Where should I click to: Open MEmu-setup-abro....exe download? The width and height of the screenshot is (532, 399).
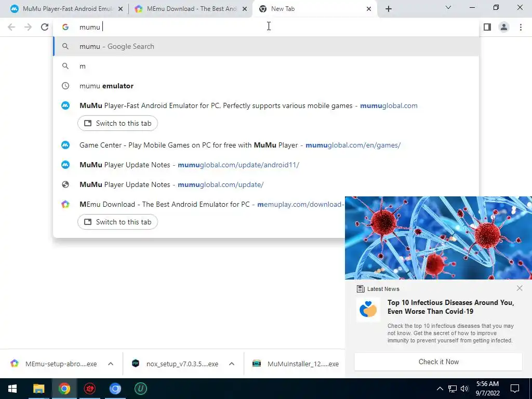(x=54, y=364)
